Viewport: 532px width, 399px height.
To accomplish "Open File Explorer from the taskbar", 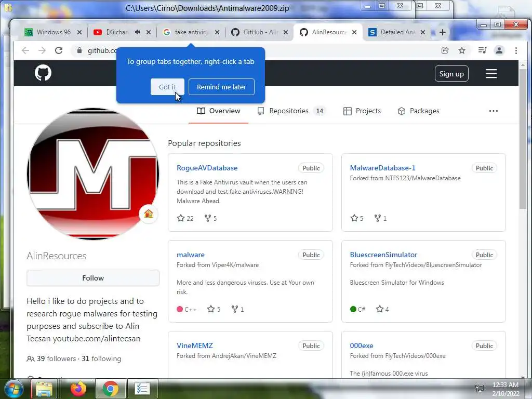I will click(45, 389).
